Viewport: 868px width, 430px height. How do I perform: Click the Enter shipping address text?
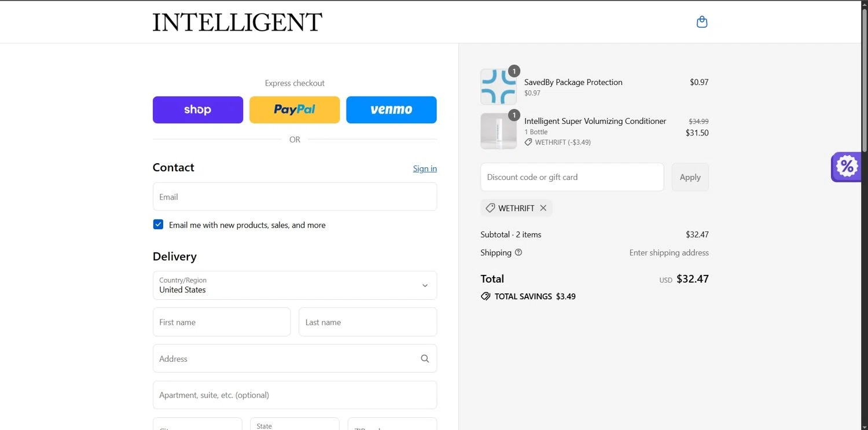669,252
